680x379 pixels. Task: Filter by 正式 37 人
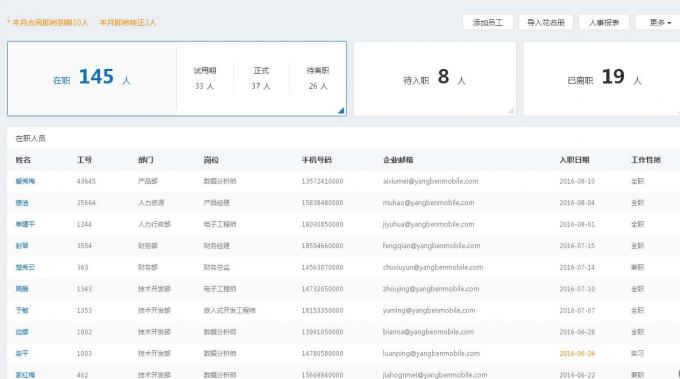pos(261,78)
